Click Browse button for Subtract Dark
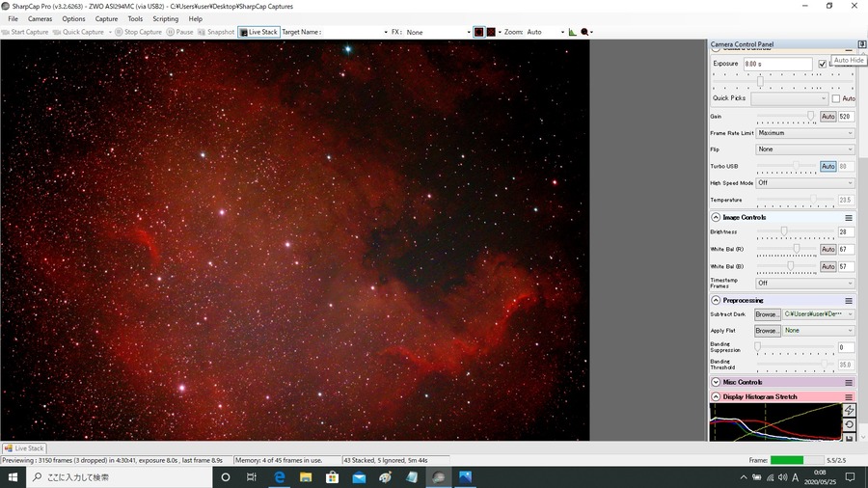This screenshot has height=488, width=868. pos(768,314)
